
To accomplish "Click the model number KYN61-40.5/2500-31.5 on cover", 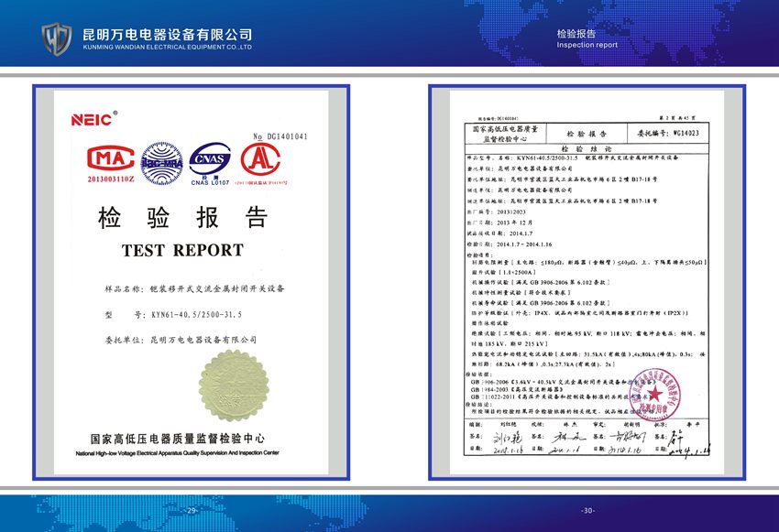I will coord(195,314).
